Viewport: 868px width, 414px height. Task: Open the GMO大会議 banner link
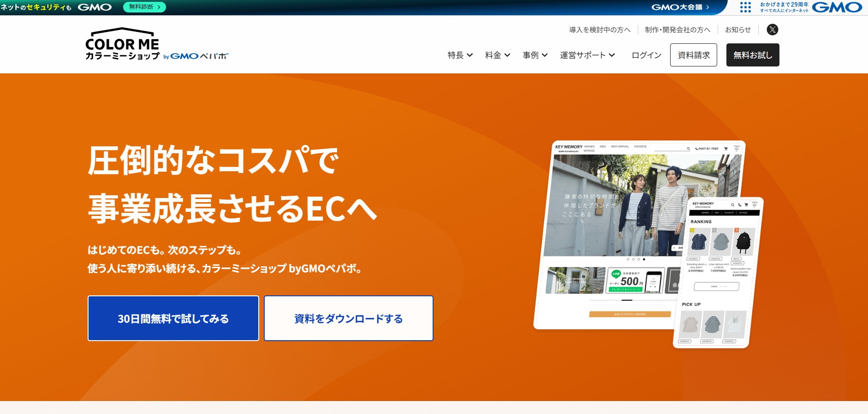click(x=680, y=7)
